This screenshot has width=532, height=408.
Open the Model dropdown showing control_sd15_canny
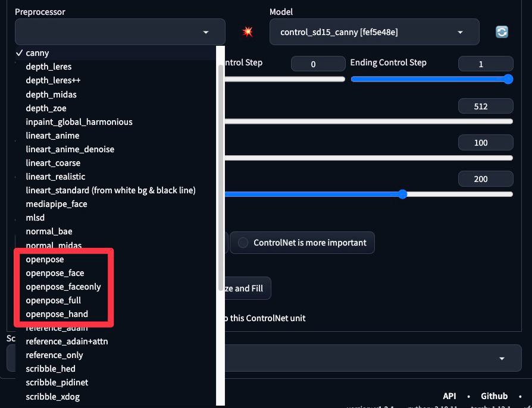coord(374,32)
